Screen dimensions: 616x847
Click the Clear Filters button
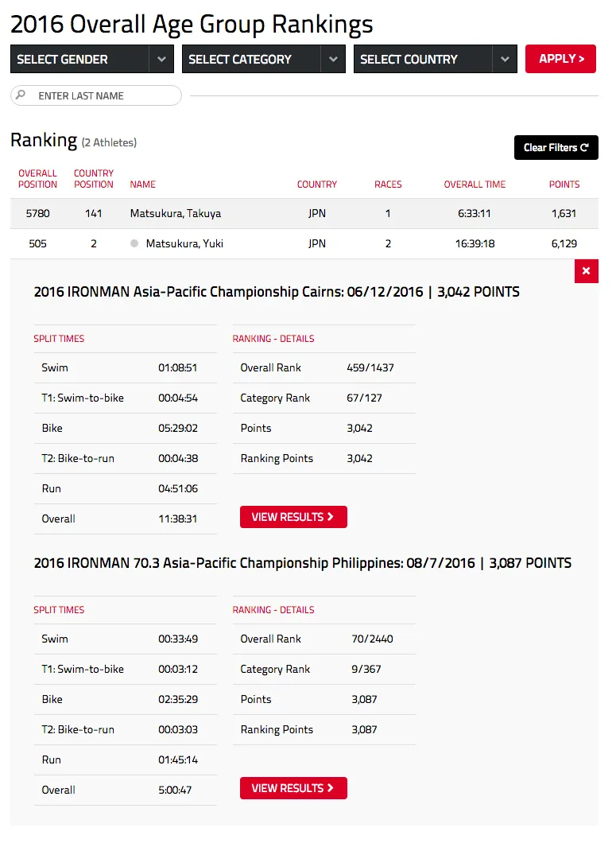pos(556,147)
